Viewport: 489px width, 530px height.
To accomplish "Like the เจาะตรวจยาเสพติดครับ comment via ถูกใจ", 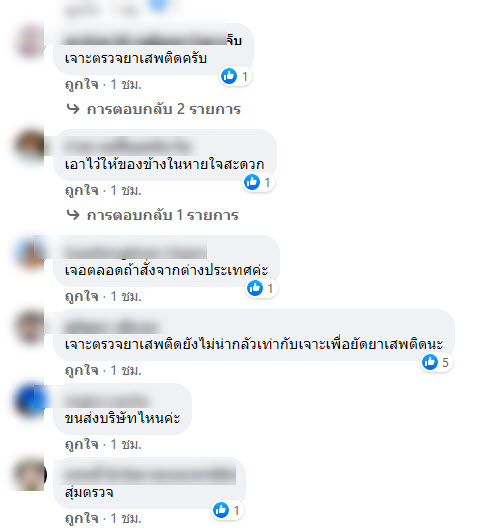I will [81, 84].
